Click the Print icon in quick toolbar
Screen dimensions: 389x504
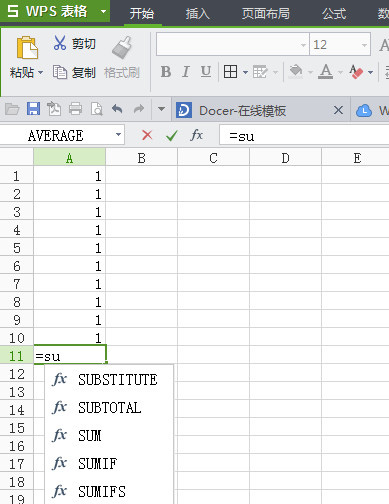pyautogui.click(x=75, y=109)
